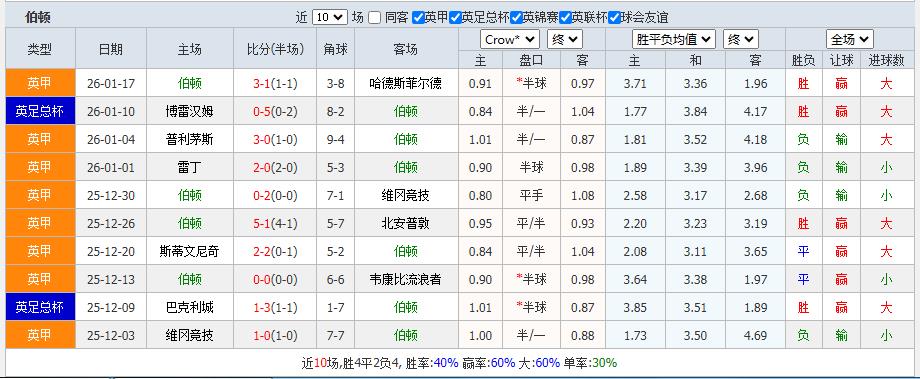Open the 1-3(1-1) score at 巴克利城
Image resolution: width=920 pixels, height=379 pixels.
pos(275,307)
